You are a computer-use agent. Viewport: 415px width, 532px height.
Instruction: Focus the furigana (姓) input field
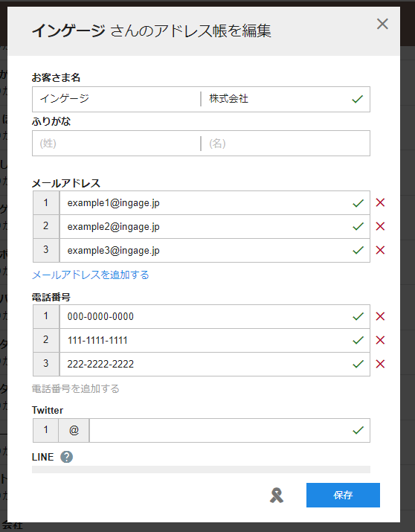tap(116, 143)
